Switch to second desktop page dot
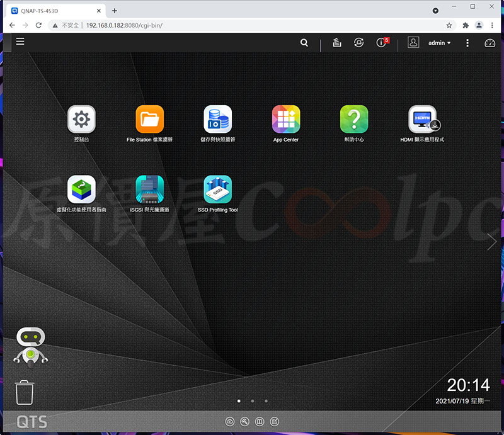Screen dimensions: 504x435 253,401
